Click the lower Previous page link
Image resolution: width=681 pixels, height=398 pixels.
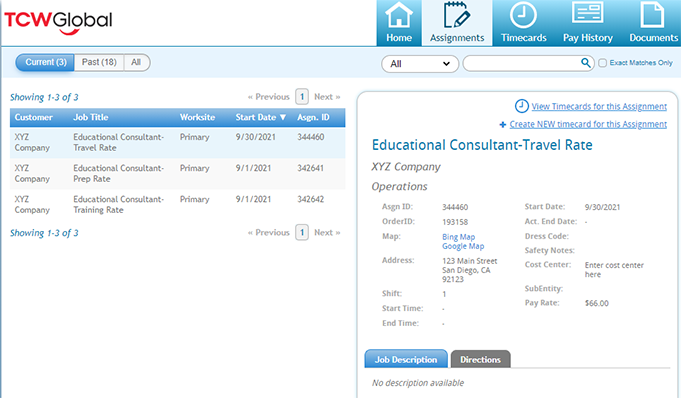pyautogui.click(x=268, y=232)
